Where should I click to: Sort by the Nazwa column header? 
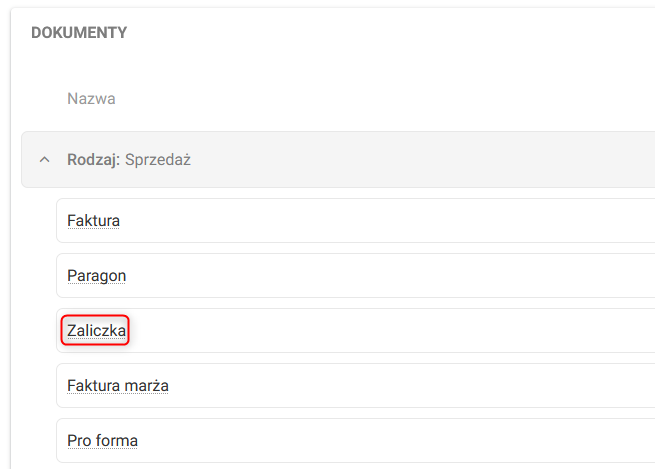point(91,99)
